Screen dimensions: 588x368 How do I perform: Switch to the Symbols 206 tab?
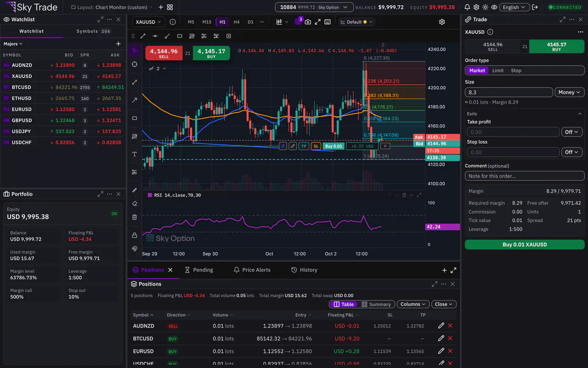click(94, 31)
